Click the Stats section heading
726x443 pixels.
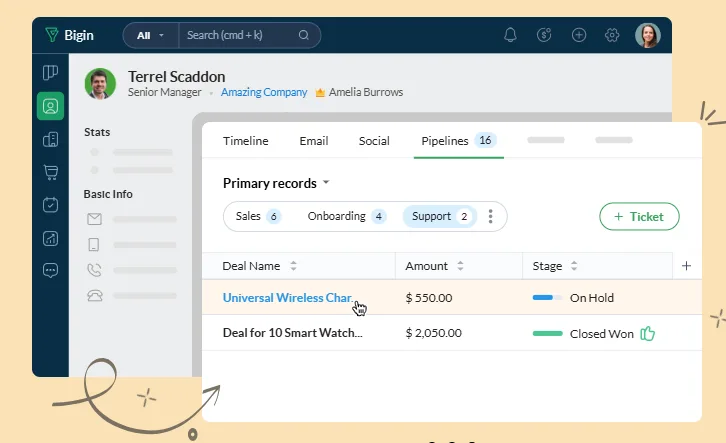(x=97, y=132)
